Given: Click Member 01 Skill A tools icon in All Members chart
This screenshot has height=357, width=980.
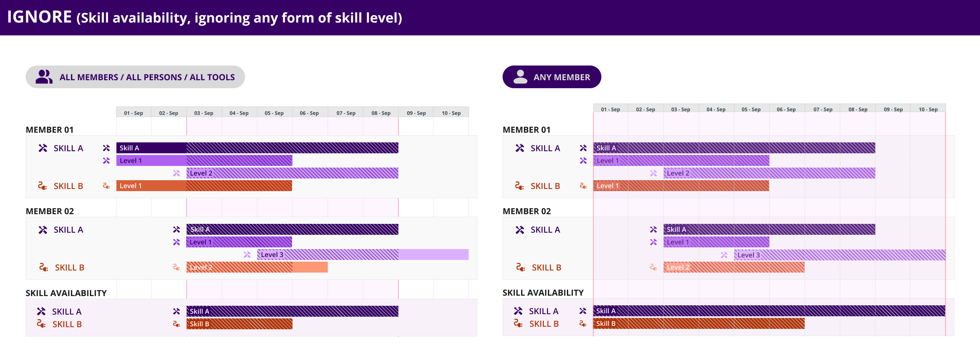Looking at the screenshot, I should pyautogui.click(x=43, y=148).
